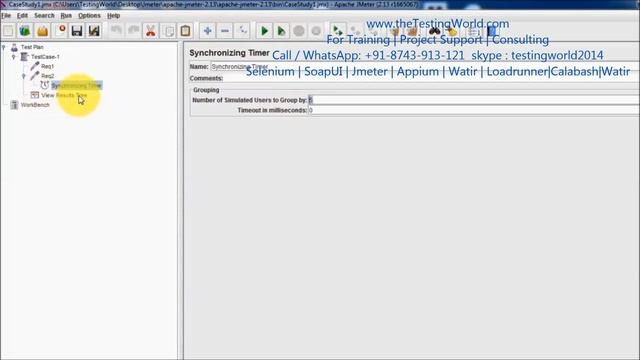Click the Paste clipboard icon
This screenshot has width=640, height=360.
click(x=185, y=31)
